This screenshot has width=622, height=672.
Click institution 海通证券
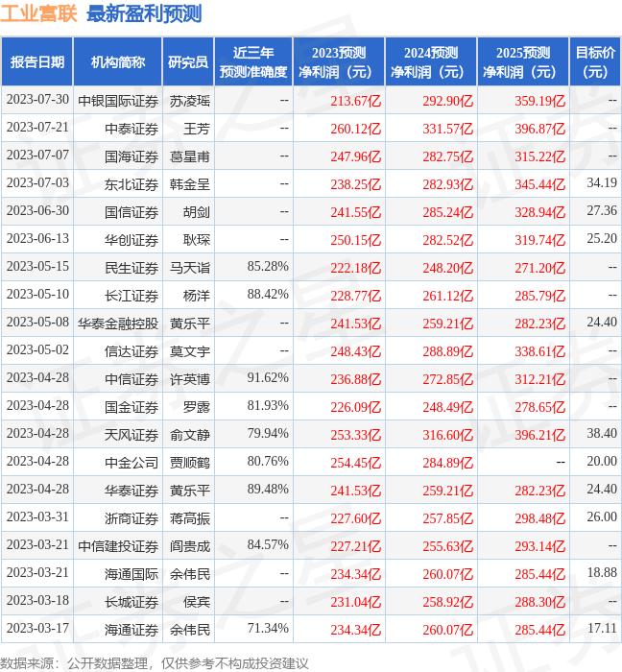pyautogui.click(x=132, y=631)
